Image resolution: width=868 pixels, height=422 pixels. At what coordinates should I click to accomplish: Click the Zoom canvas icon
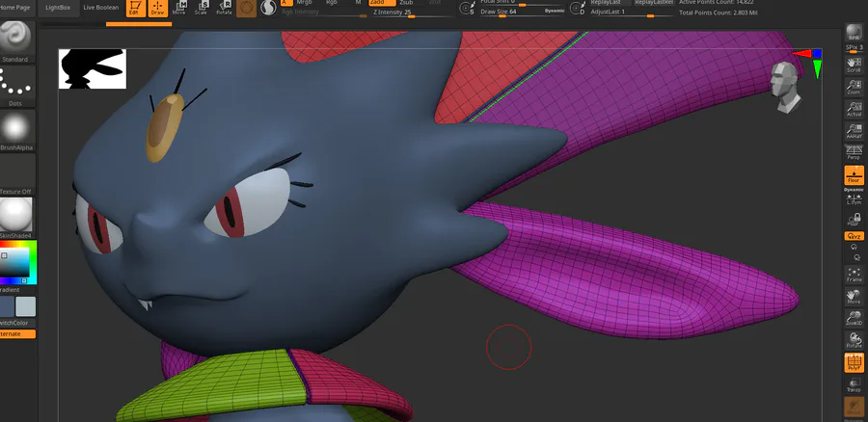coord(854,87)
